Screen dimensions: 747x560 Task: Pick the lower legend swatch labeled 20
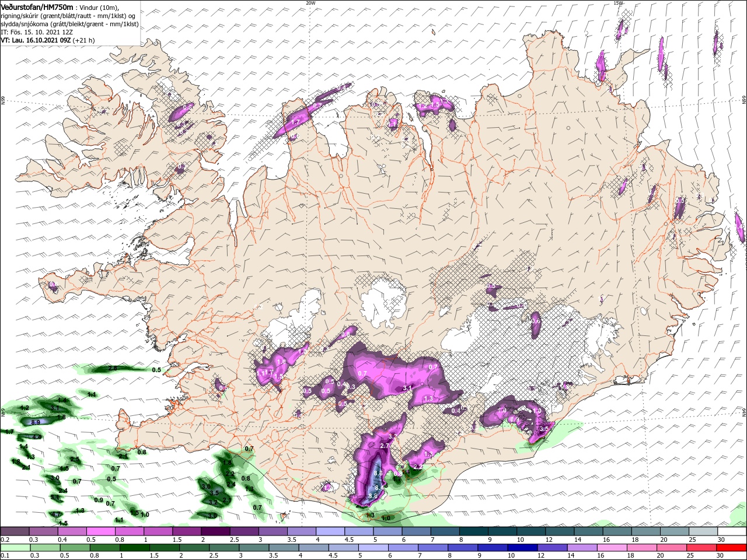point(672,547)
